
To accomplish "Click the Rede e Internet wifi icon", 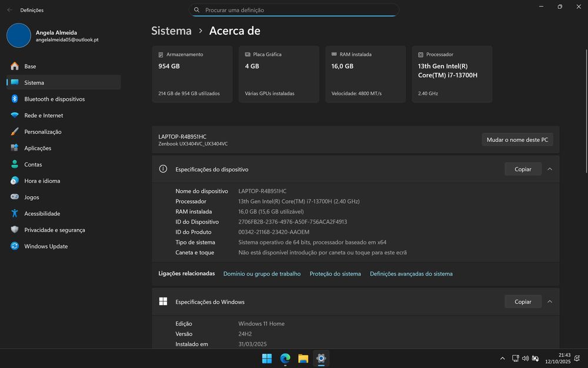I will coord(15,115).
